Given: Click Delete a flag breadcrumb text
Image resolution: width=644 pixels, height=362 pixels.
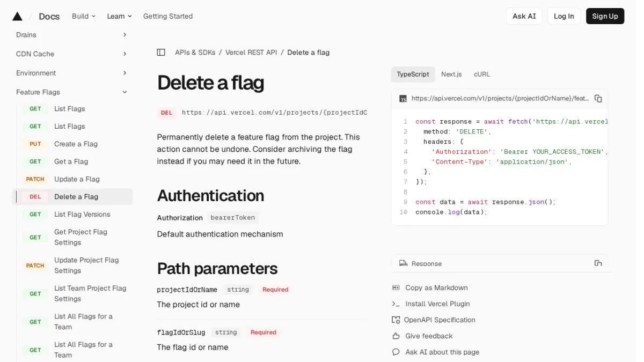Looking at the screenshot, I should (x=308, y=53).
